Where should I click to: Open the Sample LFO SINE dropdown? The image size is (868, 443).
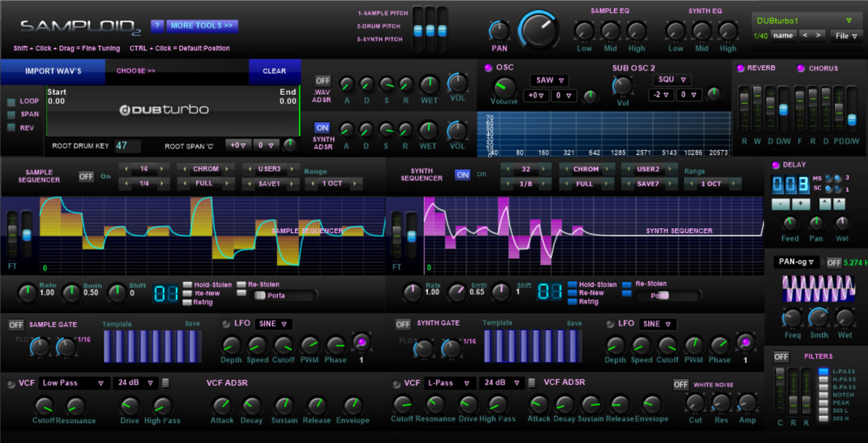[273, 324]
